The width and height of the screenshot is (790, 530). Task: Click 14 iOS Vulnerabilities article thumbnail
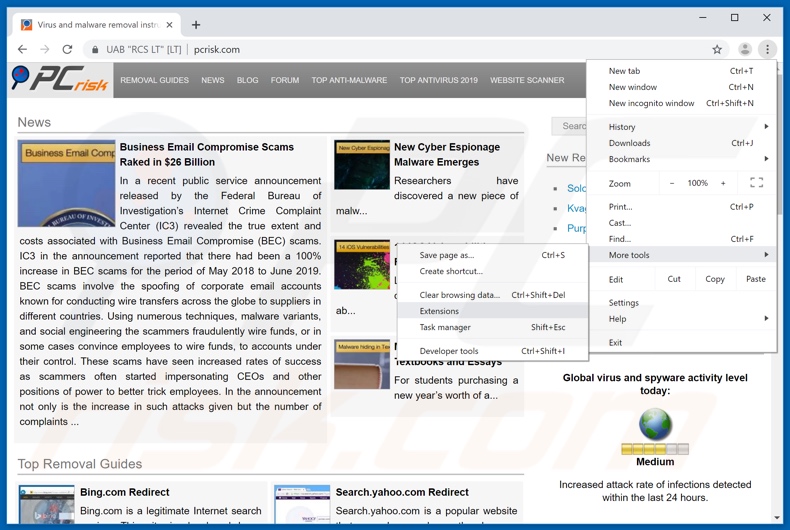362,264
